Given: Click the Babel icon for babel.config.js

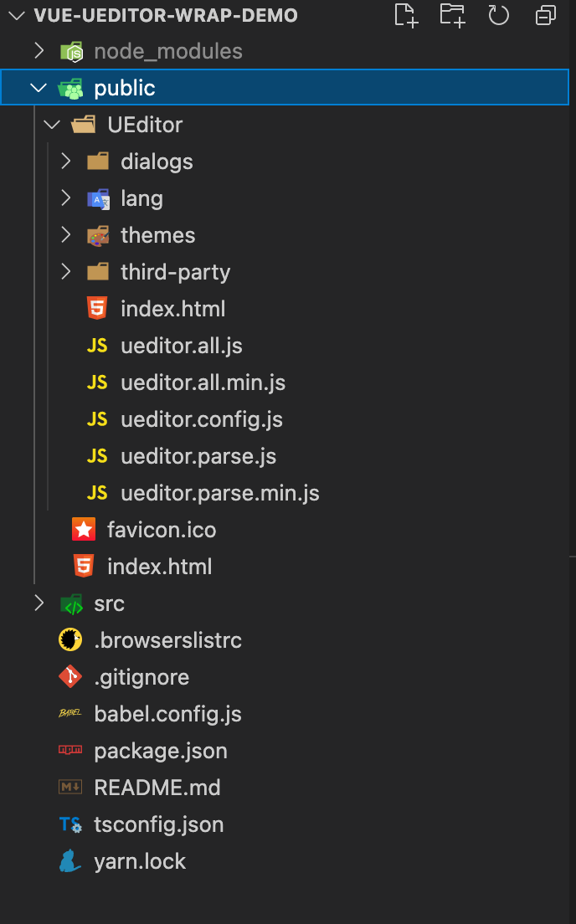Looking at the screenshot, I should point(70,713).
